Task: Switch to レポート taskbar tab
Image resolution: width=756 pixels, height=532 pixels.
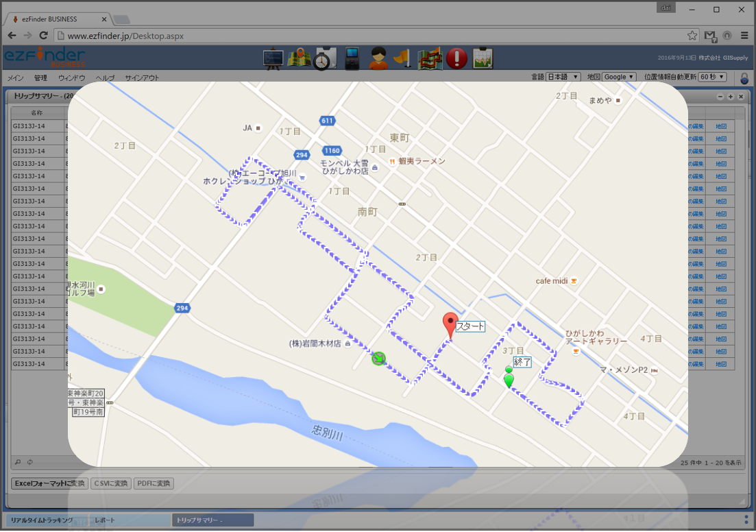Action: 130,520
